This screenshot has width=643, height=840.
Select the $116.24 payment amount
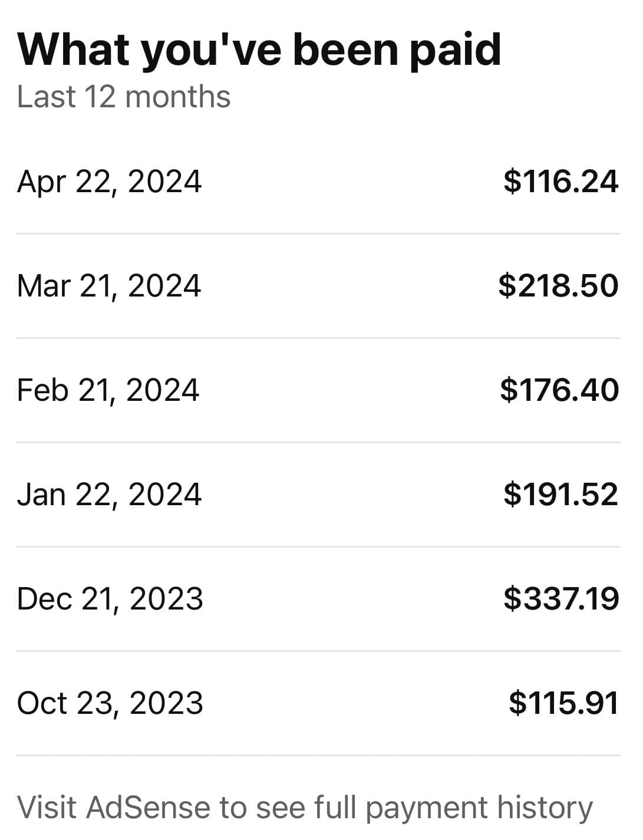tap(560, 181)
